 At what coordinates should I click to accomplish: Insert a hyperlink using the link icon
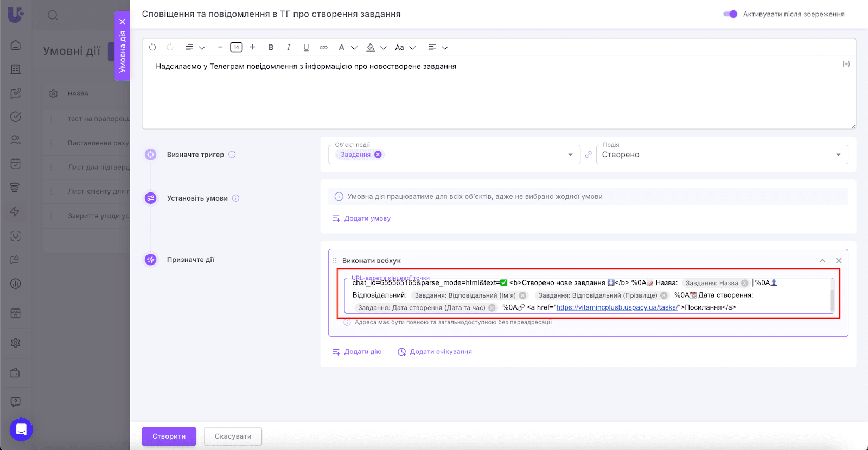(x=323, y=47)
